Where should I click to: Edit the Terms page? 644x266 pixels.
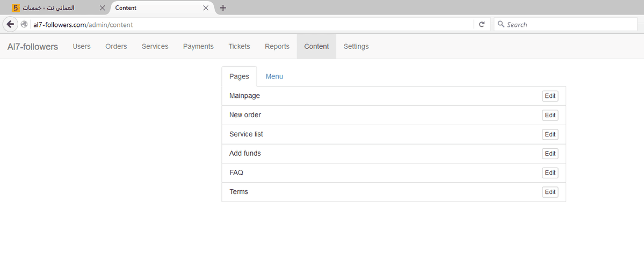(550, 192)
